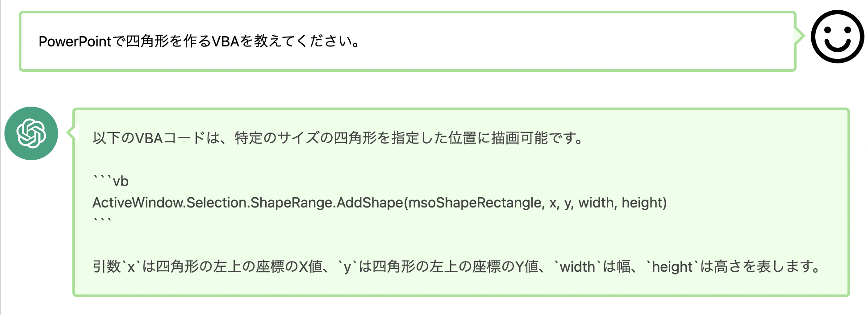Click the height) parameter in code line
868x315 pixels.
pyautogui.click(x=644, y=203)
